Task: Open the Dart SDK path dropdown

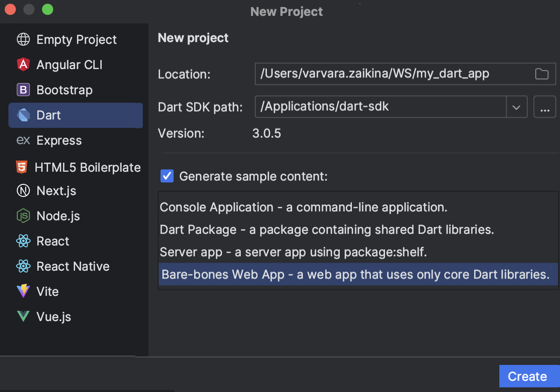Action: pos(517,107)
